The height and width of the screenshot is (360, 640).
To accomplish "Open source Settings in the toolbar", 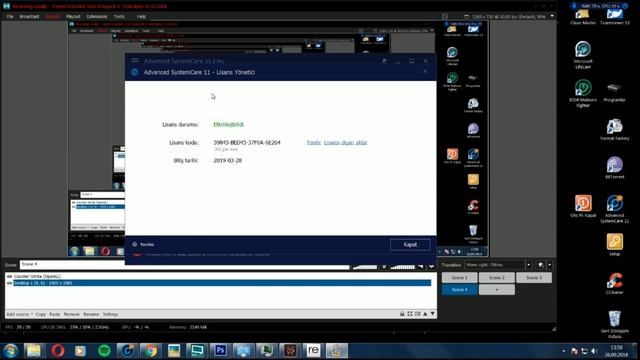I will pos(110,314).
